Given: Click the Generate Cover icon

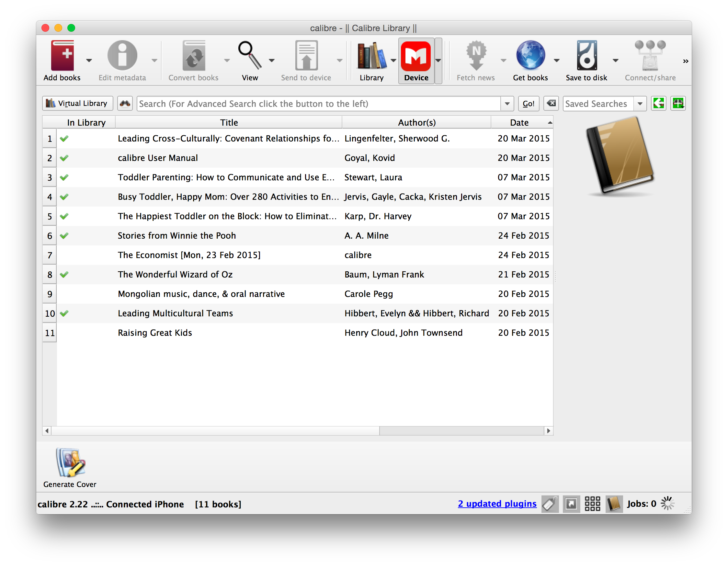Looking at the screenshot, I should (70, 463).
